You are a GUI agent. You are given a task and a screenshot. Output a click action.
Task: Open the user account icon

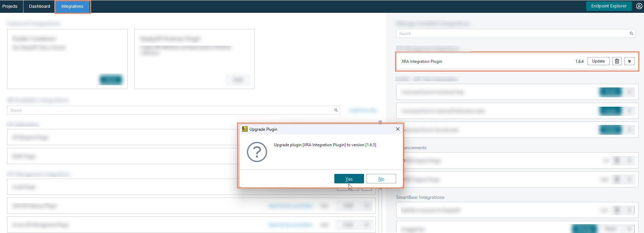639,6
